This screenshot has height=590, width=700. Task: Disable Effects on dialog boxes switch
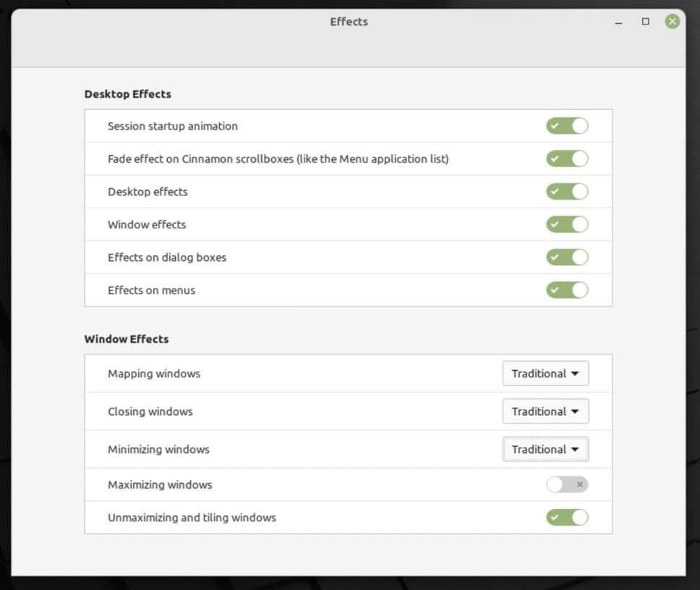567,257
